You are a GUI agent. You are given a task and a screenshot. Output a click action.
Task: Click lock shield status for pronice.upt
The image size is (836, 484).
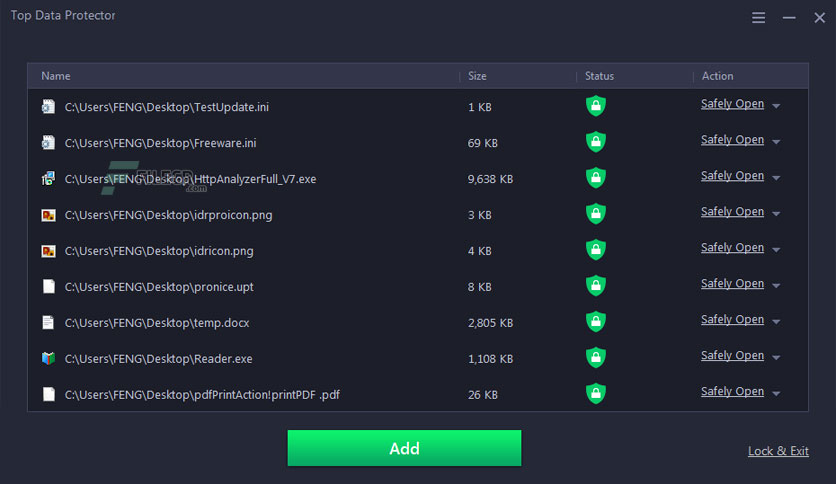(596, 286)
